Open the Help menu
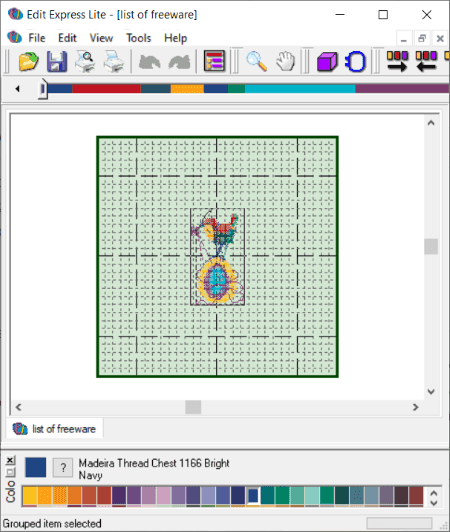This screenshot has height=532, width=450. click(x=175, y=38)
